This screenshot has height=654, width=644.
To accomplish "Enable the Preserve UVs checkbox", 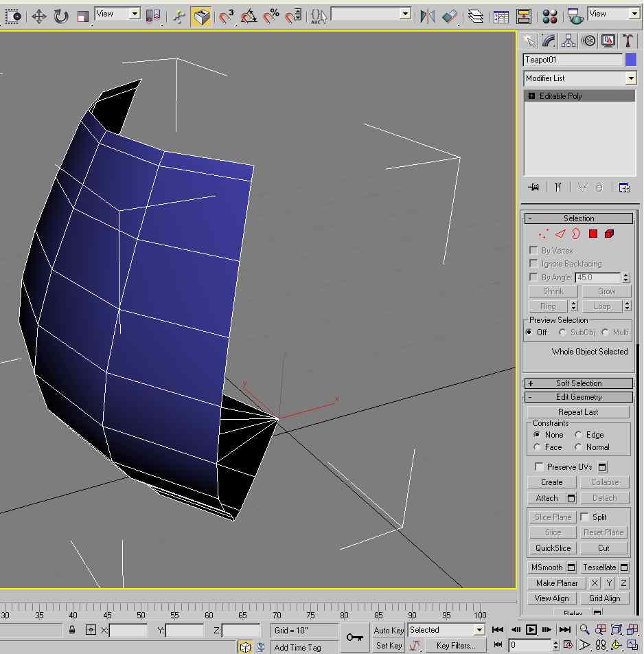I will click(x=540, y=467).
